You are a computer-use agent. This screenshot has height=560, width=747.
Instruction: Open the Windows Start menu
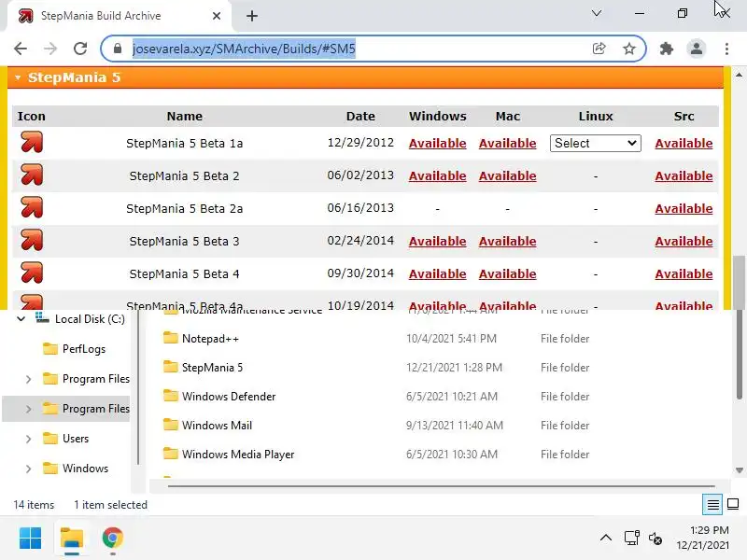(x=31, y=539)
